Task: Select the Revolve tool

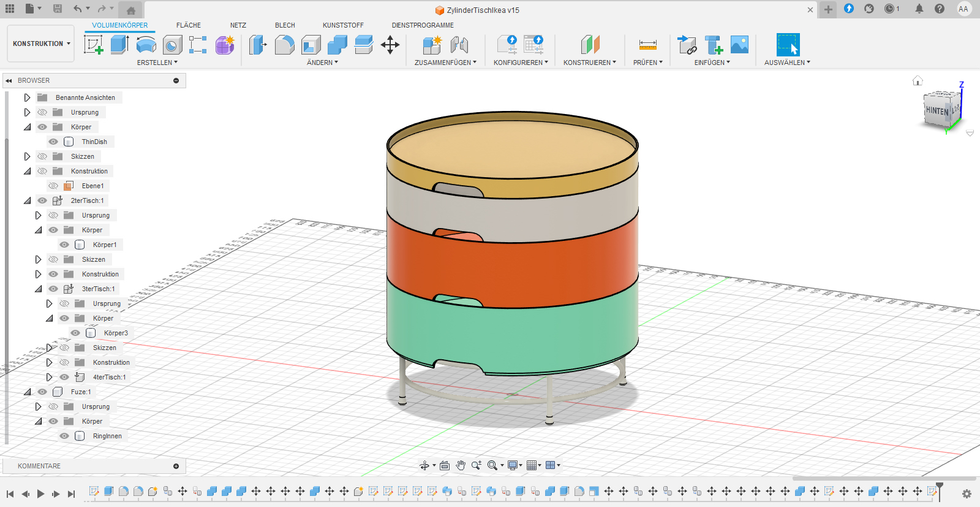Action: 146,45
